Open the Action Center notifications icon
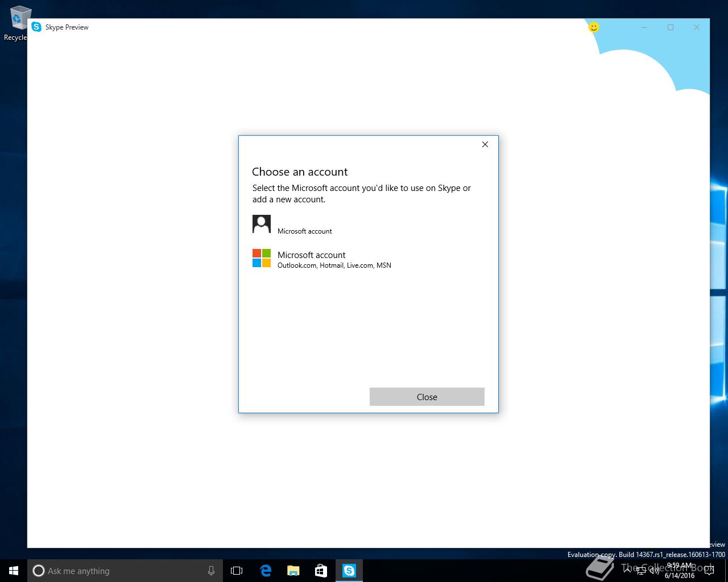This screenshot has width=728, height=582. point(709,571)
